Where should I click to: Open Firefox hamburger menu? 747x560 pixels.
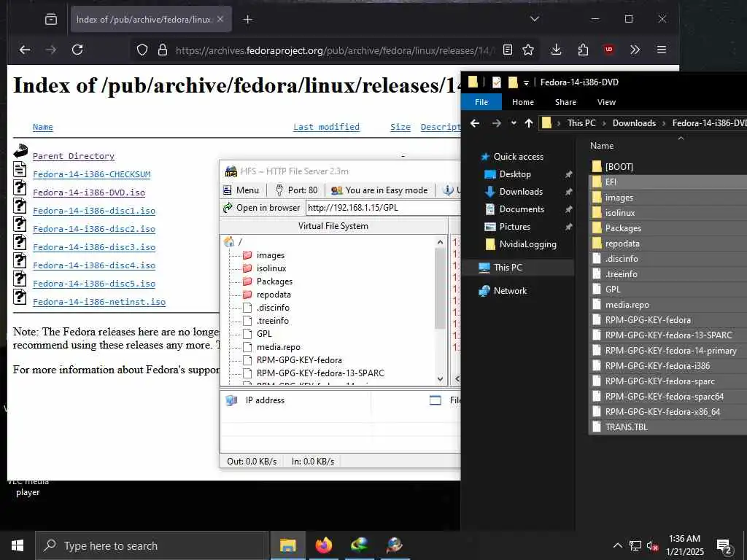pyautogui.click(x=662, y=50)
